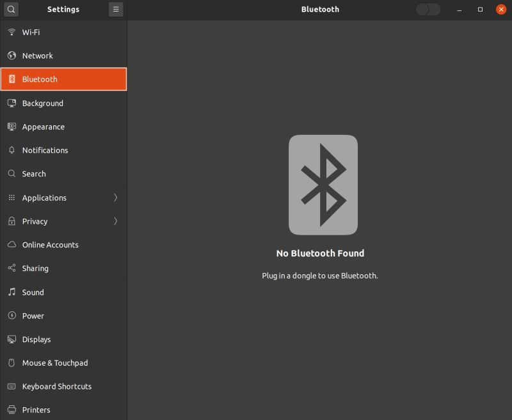The width and height of the screenshot is (512, 420).
Task: Select the Wi-Fi sidebar icon
Action: pos(12,32)
